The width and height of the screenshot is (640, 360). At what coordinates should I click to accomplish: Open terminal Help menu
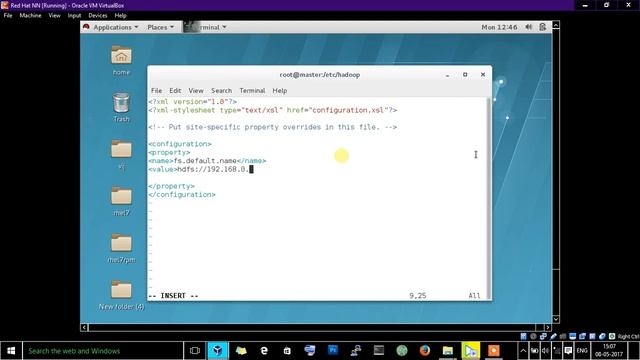[x=280, y=91]
